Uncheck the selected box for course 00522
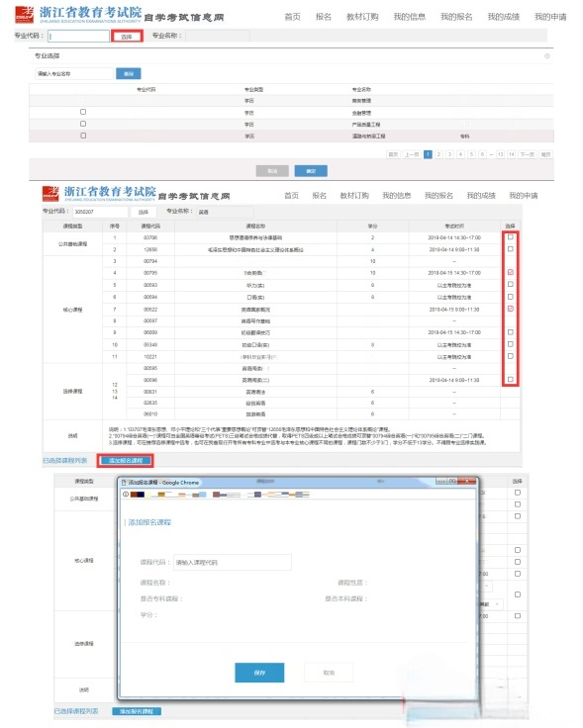Screen dimensions: 583x728 pyautogui.click(x=511, y=309)
